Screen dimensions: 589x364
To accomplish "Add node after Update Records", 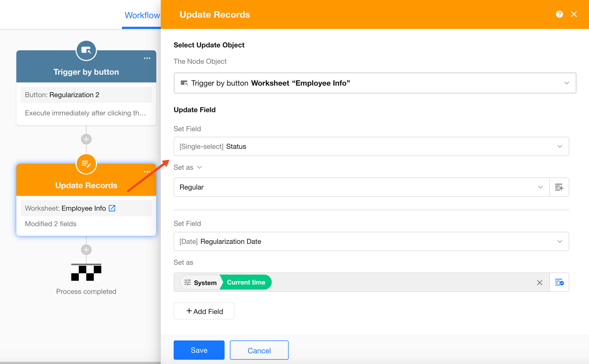I will tap(86, 250).
